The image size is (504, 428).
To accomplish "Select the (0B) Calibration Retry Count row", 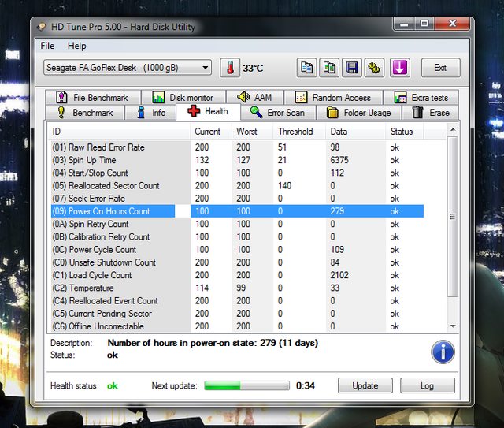I will point(237,236).
